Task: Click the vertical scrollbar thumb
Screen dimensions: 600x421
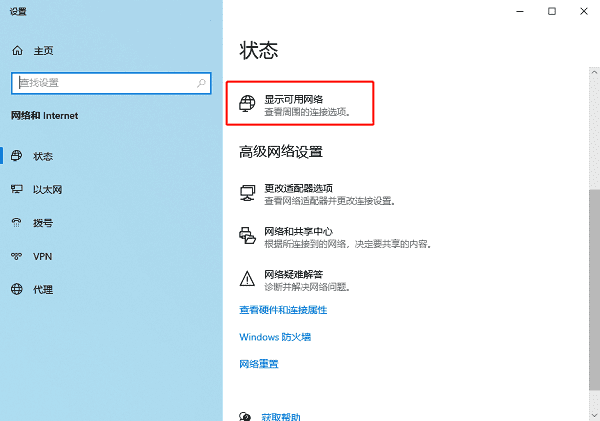Action: click(594, 290)
